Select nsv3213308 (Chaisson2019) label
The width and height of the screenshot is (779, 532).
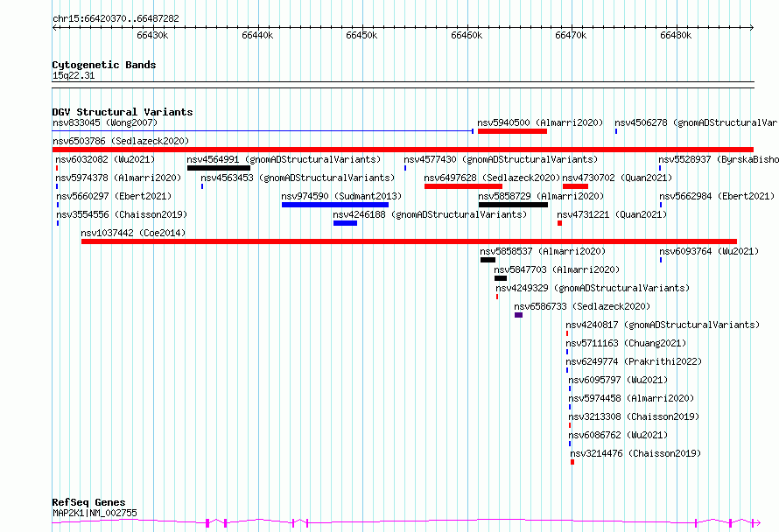634,416
